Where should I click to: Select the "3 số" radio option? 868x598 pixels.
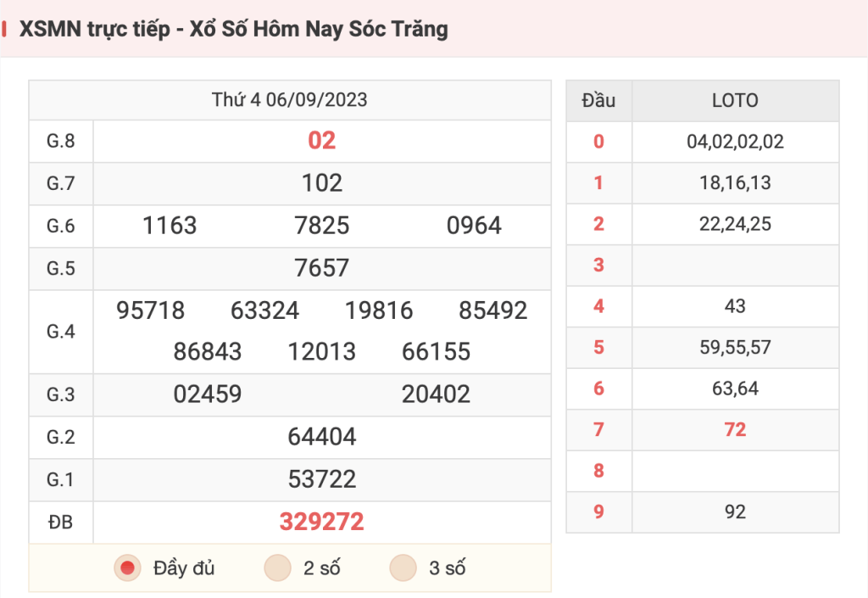(x=403, y=568)
